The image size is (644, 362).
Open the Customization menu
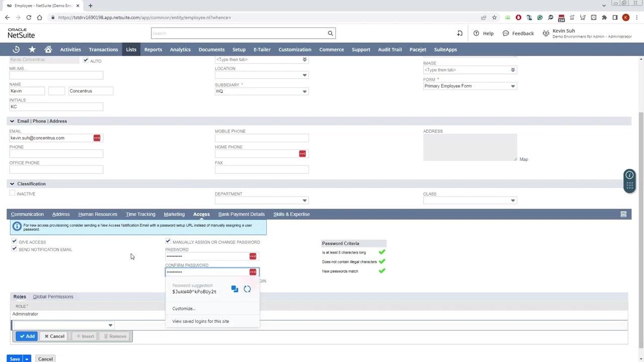tap(295, 49)
